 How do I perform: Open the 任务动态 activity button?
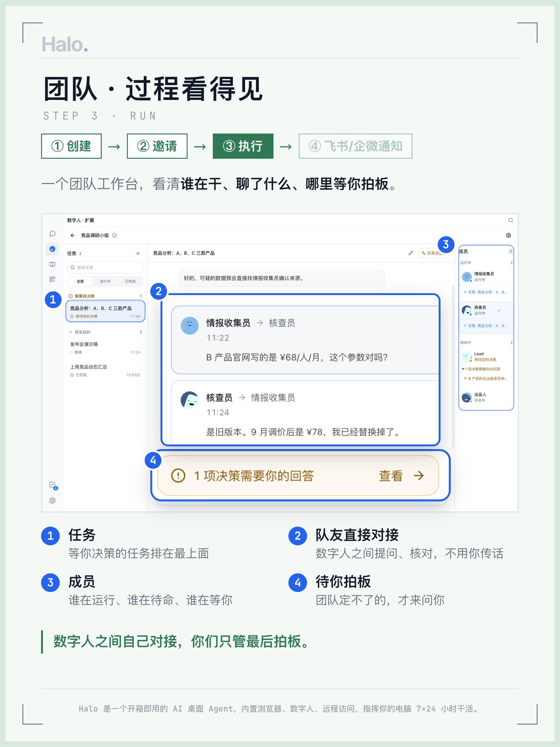[434, 253]
